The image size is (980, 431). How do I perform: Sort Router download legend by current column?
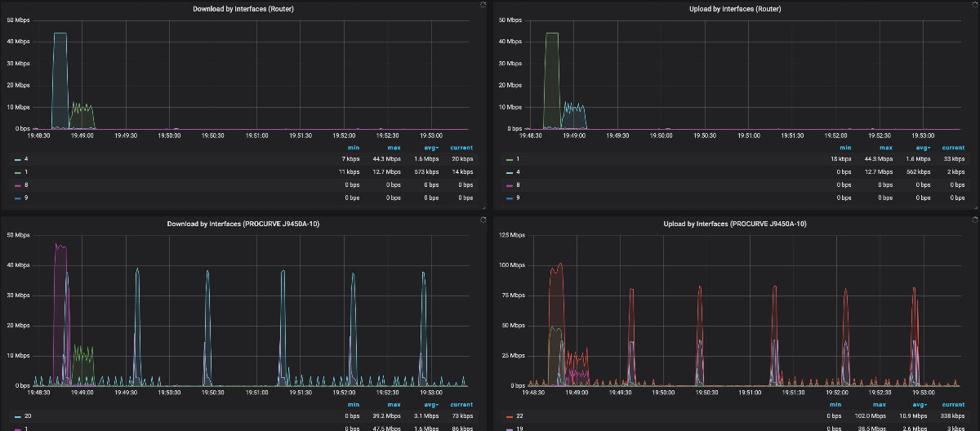[x=461, y=148]
